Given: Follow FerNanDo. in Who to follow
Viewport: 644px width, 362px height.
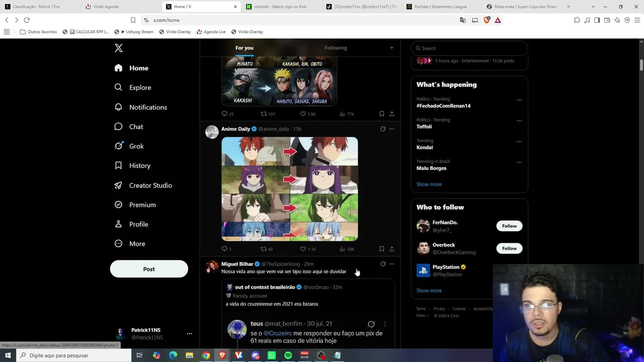Looking at the screenshot, I should click(x=509, y=226).
